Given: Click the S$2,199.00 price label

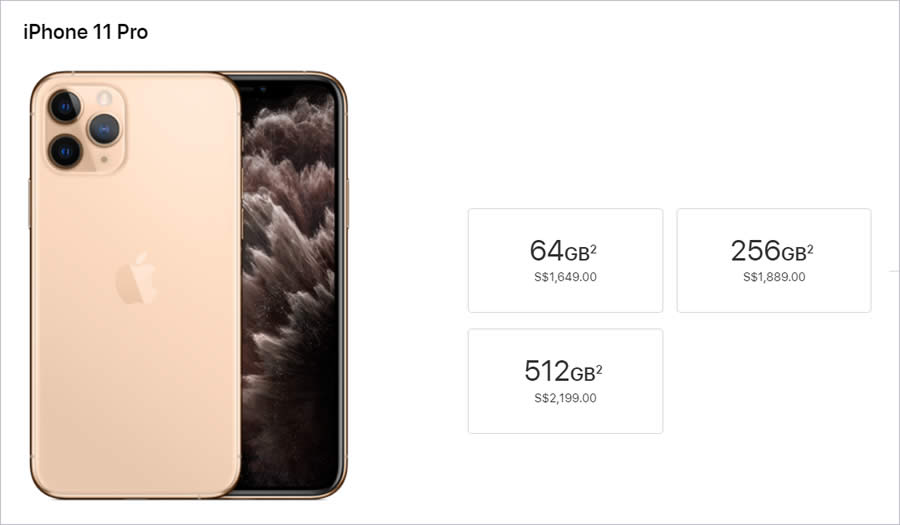Looking at the screenshot, I should [565, 398].
